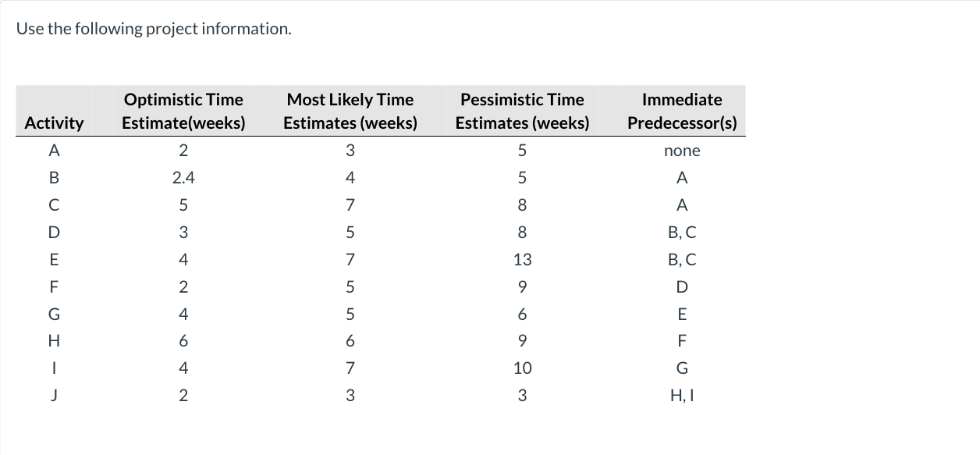
Task: Click the predecessor D cell for activity F
Action: click(x=682, y=286)
